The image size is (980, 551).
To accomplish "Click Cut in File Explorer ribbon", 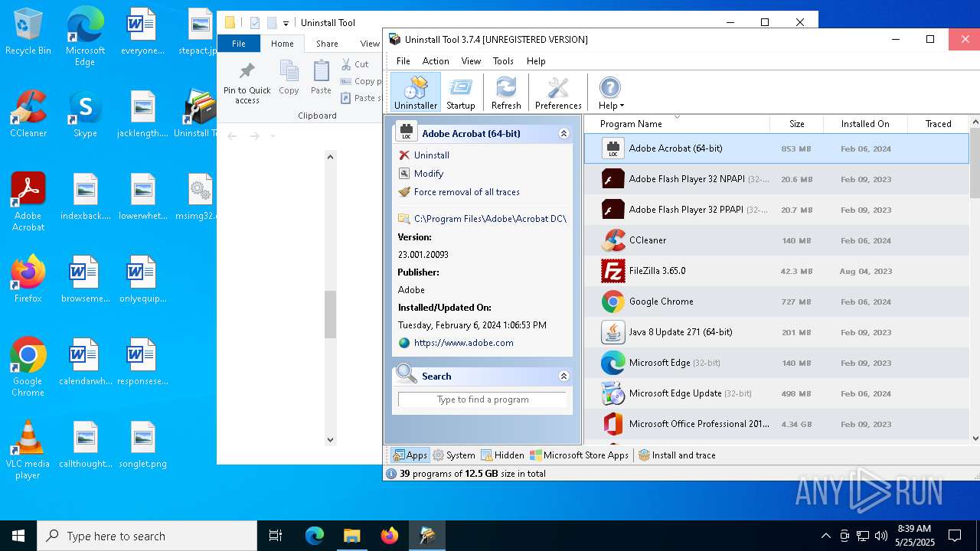I will (355, 64).
